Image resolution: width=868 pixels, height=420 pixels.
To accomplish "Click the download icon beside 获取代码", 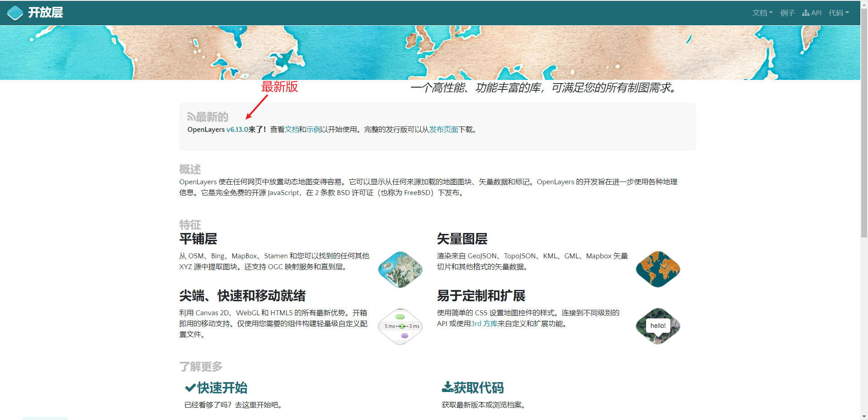I will [448, 387].
